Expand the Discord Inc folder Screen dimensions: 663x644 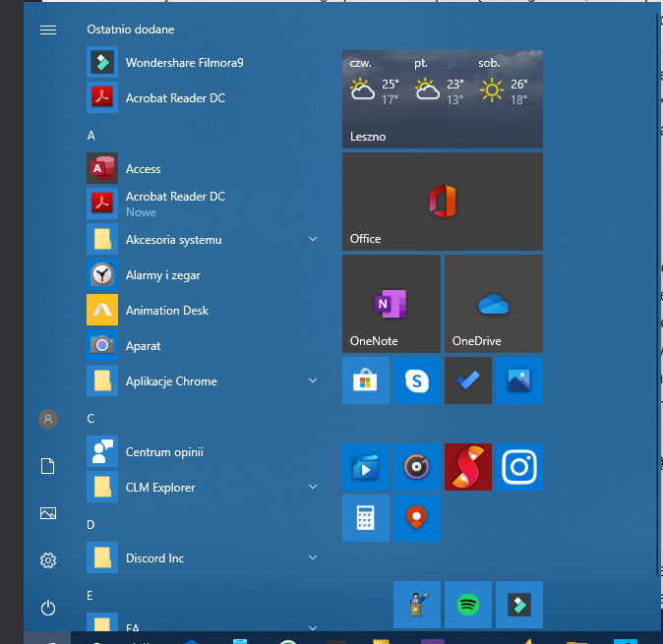[313, 557]
